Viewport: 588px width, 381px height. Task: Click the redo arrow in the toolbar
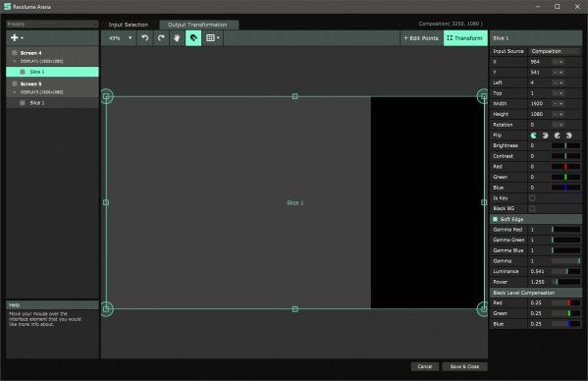[161, 38]
